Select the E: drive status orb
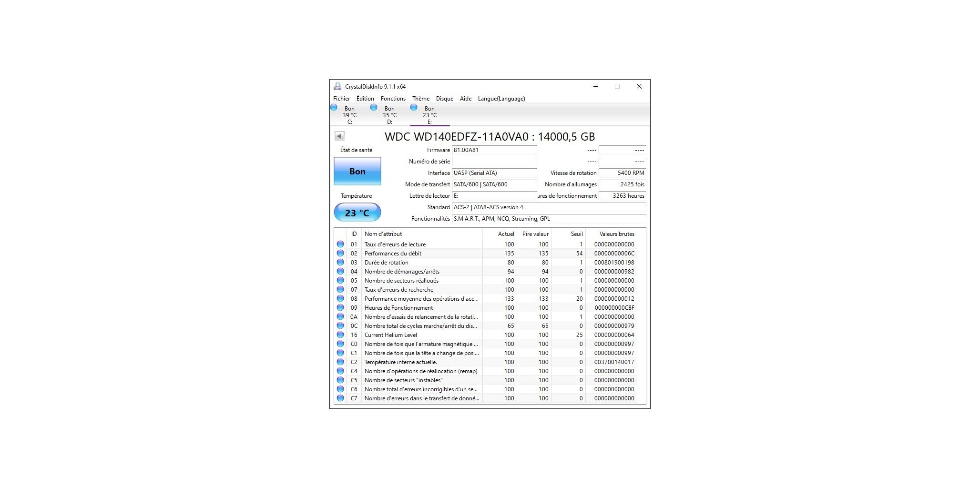Image resolution: width=980 pixels, height=488 pixels. click(414, 108)
